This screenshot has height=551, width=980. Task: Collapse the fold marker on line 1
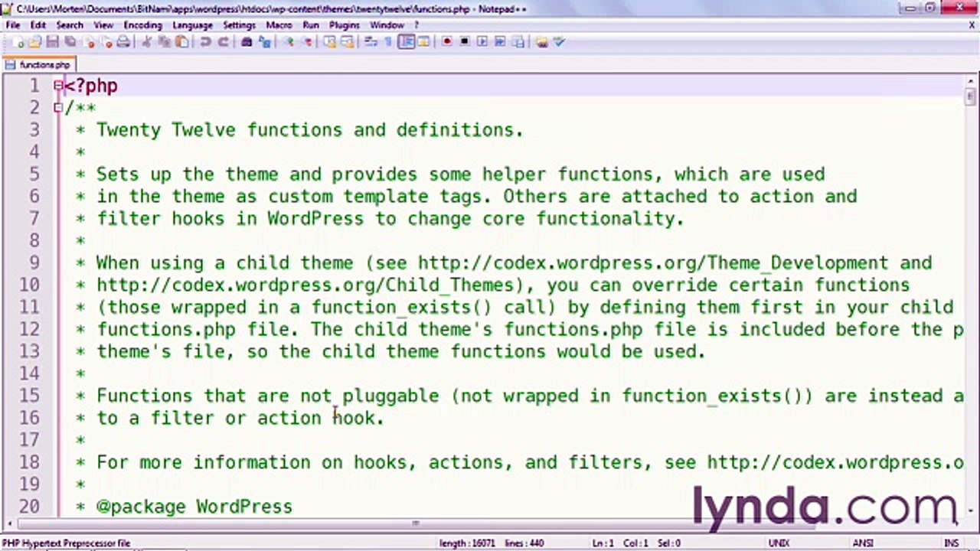(x=58, y=86)
